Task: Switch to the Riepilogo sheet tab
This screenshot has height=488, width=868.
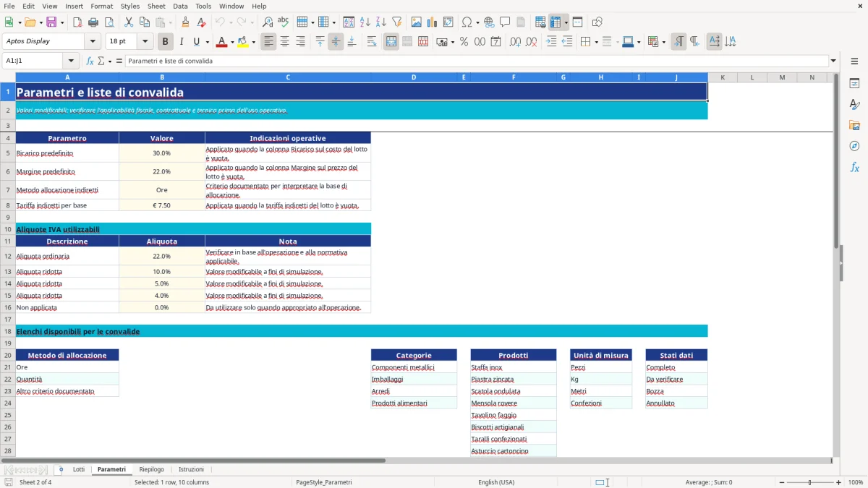Action: click(x=152, y=469)
